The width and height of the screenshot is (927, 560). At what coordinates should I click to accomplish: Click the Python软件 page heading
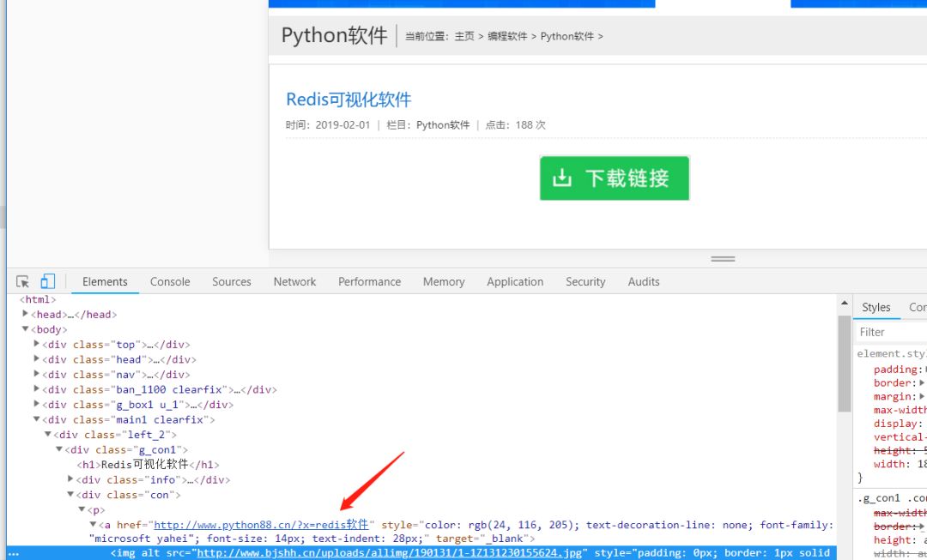point(334,35)
